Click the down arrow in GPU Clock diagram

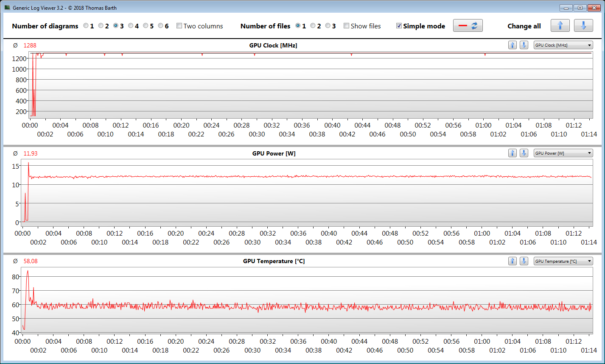pyautogui.click(x=524, y=45)
